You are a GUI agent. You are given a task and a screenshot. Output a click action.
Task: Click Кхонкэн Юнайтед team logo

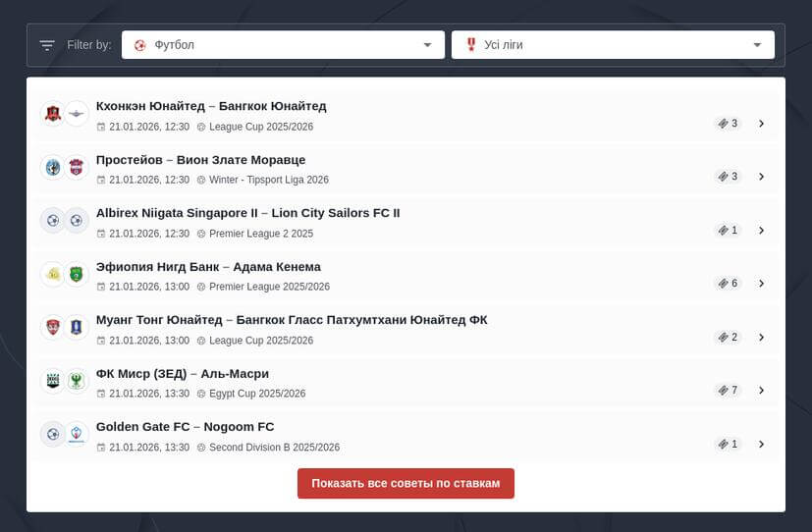(x=52, y=114)
